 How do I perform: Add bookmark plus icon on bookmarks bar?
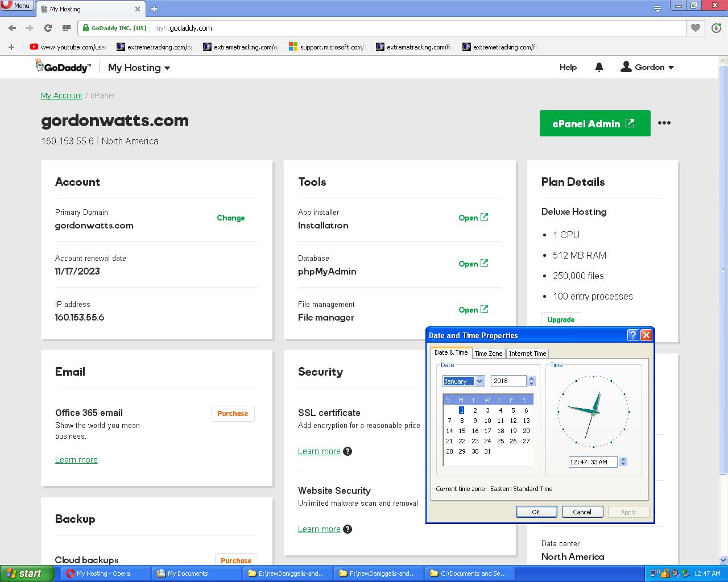pos(11,47)
